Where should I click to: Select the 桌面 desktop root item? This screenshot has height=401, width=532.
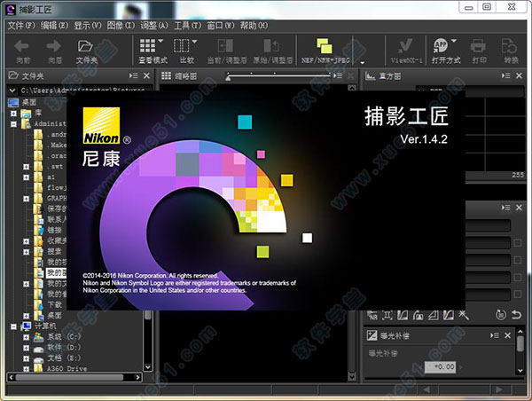click(29, 102)
